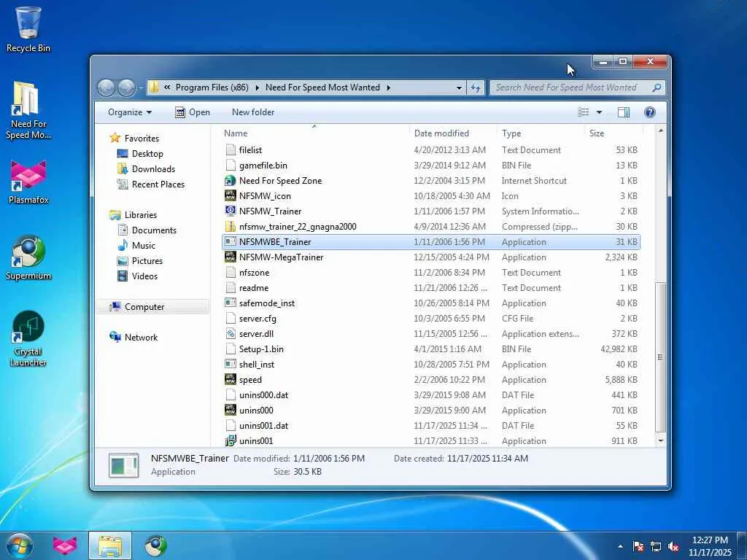The width and height of the screenshot is (747, 560).
Task: Click the network tray icon
Action: 656,546
